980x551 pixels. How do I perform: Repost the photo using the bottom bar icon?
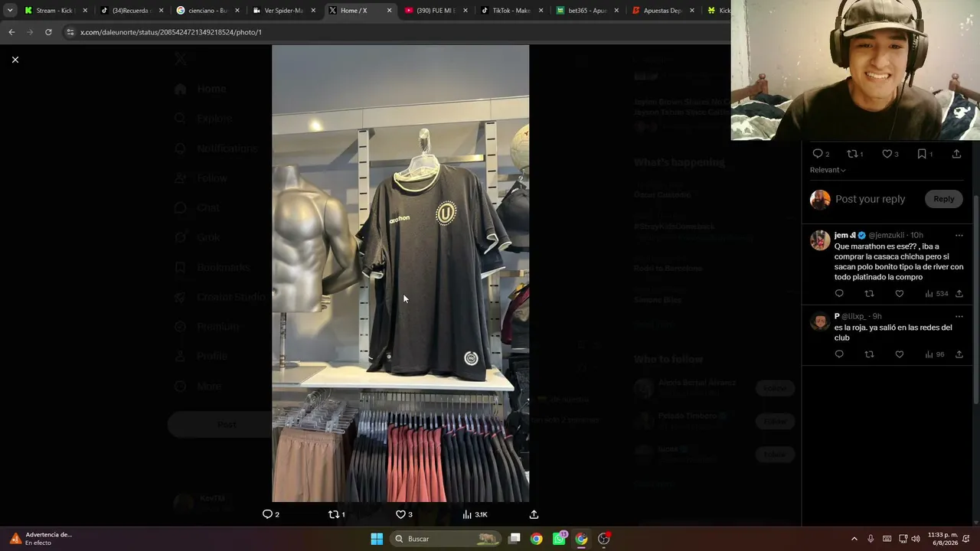tap(336, 514)
